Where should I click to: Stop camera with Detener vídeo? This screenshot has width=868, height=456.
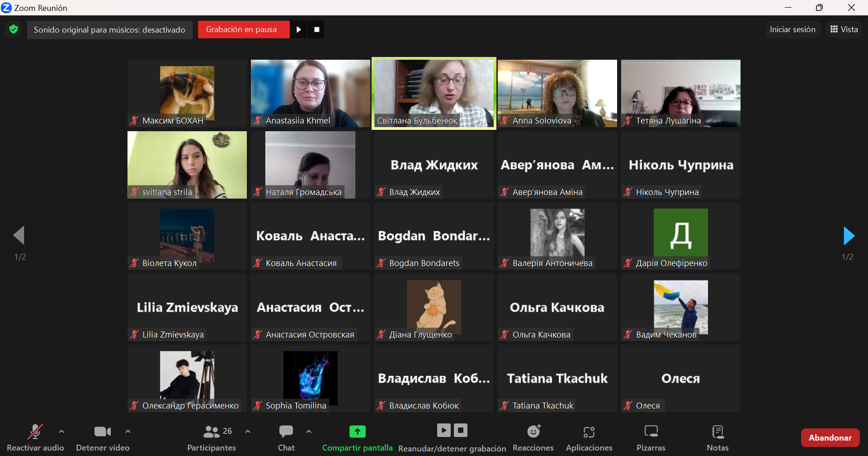click(103, 437)
